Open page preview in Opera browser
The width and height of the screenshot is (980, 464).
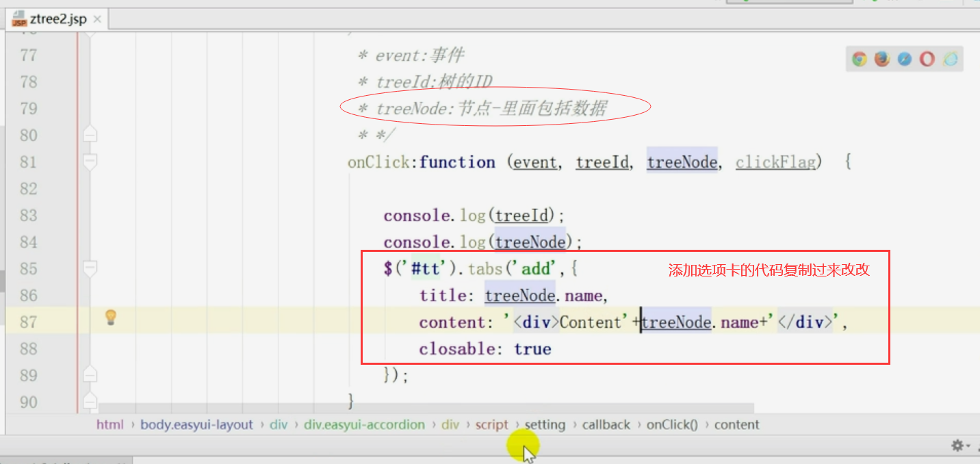(x=927, y=60)
